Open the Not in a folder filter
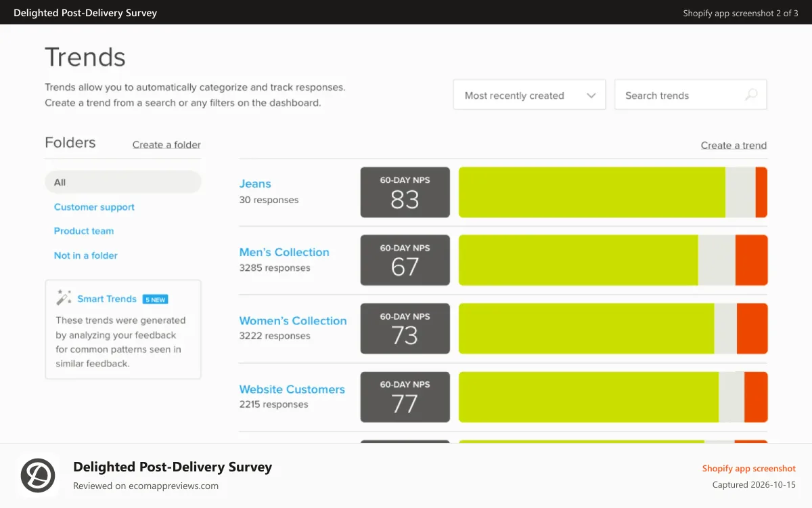The width and height of the screenshot is (812, 508). coord(86,255)
